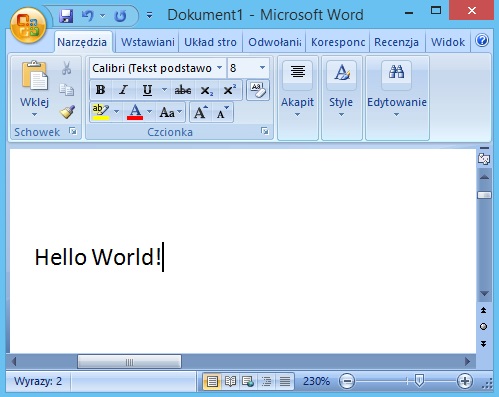The width and height of the screenshot is (499, 397).
Task: Click the Wyrazy: 2 word count
Action: (38, 381)
